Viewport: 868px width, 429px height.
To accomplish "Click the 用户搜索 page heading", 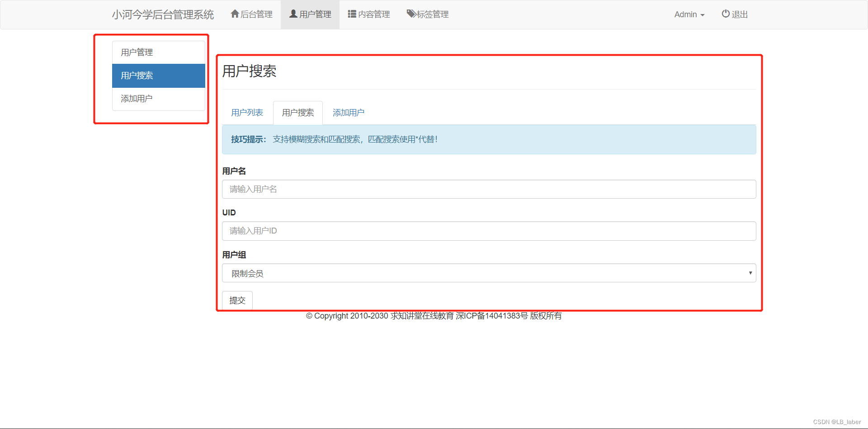I will [x=249, y=71].
